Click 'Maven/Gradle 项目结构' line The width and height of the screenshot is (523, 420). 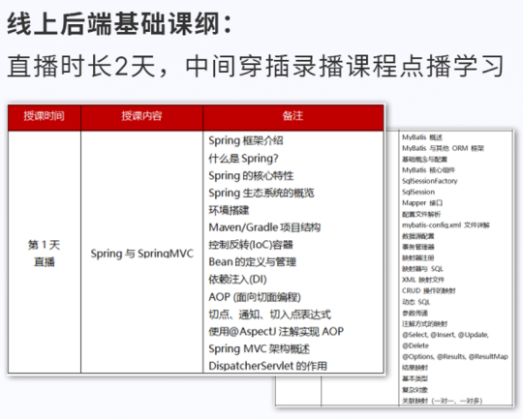tap(264, 227)
